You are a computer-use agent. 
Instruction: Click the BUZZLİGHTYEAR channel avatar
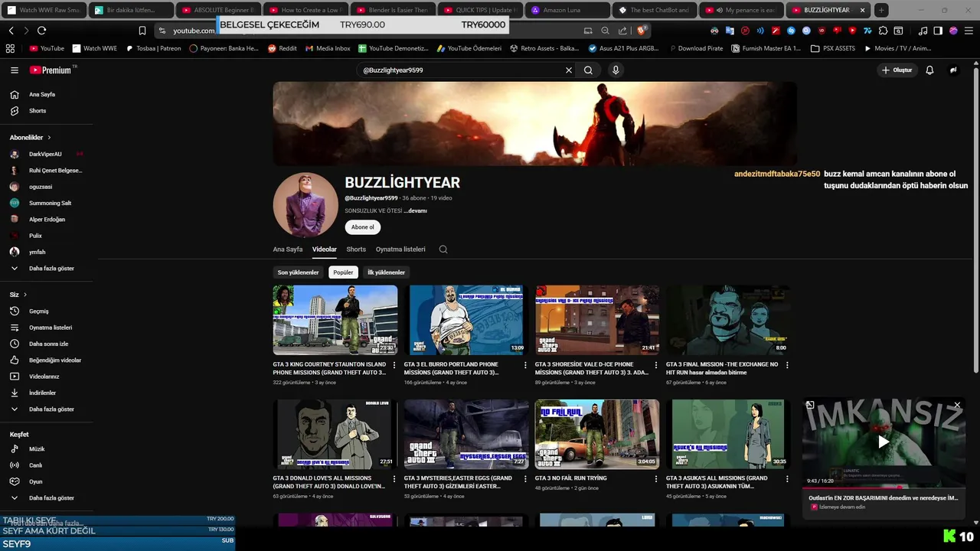pyautogui.click(x=305, y=205)
